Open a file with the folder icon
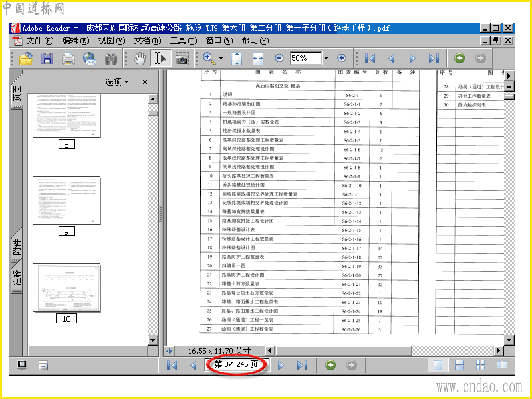This screenshot has height=399, width=532. point(26,59)
